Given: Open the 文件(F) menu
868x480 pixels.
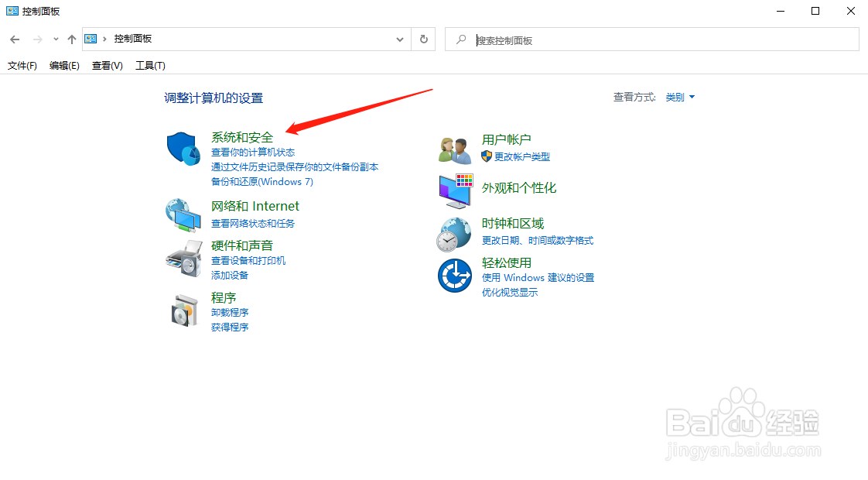Looking at the screenshot, I should click(22, 65).
